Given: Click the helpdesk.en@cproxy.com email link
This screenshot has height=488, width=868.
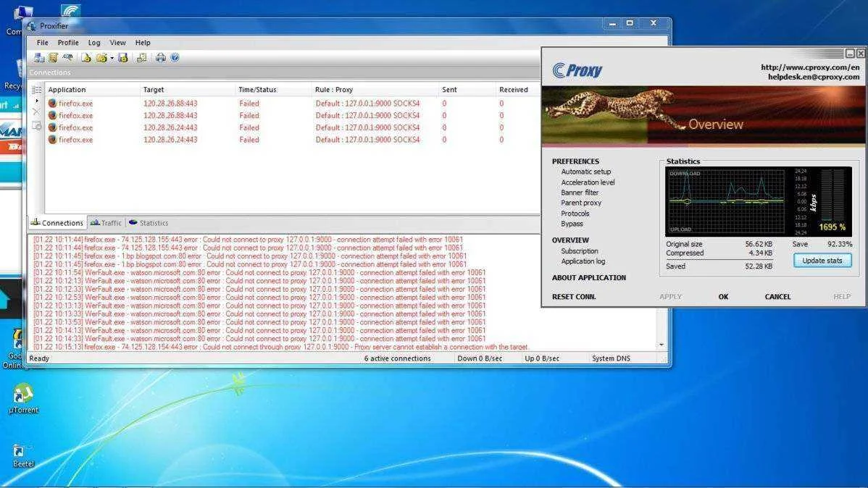Looking at the screenshot, I should pos(814,77).
